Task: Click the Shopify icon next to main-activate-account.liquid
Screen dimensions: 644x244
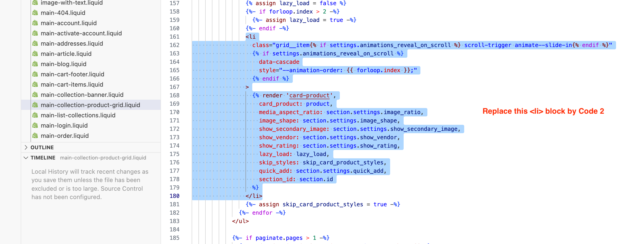Action: [35, 33]
